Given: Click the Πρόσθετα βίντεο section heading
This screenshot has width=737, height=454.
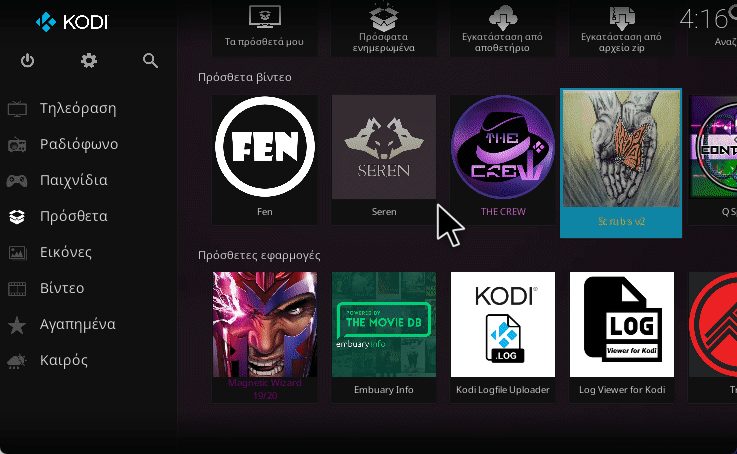Looking at the screenshot, I should (x=244, y=77).
